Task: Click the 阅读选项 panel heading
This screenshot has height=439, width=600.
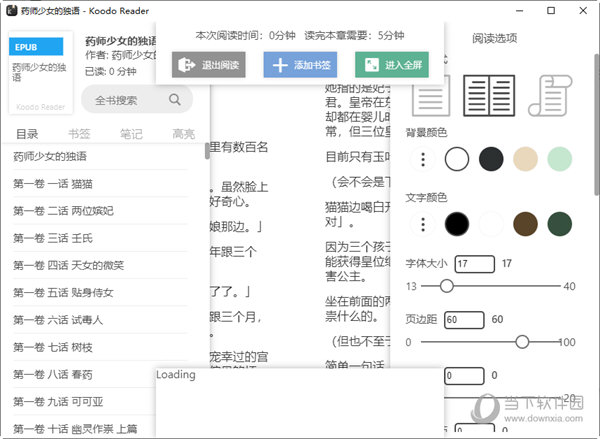Action: [x=494, y=38]
